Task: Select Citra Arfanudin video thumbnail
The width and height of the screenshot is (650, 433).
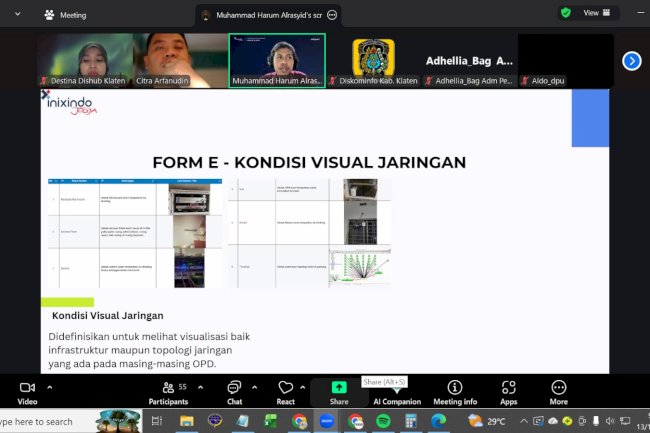Action: pos(180,60)
